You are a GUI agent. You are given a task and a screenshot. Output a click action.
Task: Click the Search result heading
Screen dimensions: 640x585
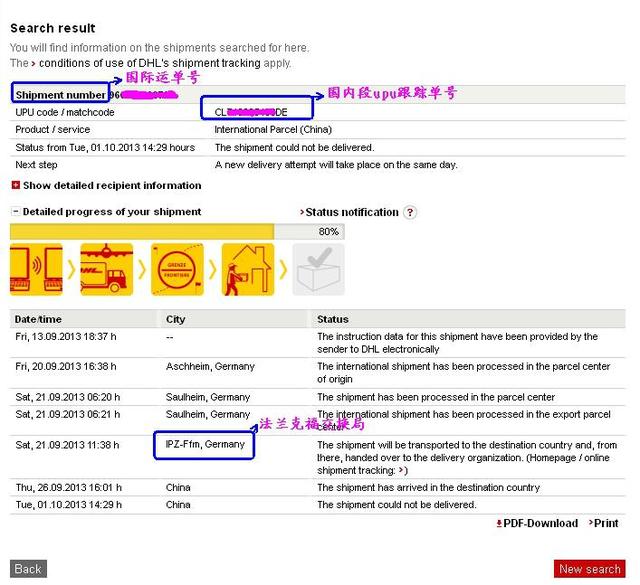(x=53, y=28)
